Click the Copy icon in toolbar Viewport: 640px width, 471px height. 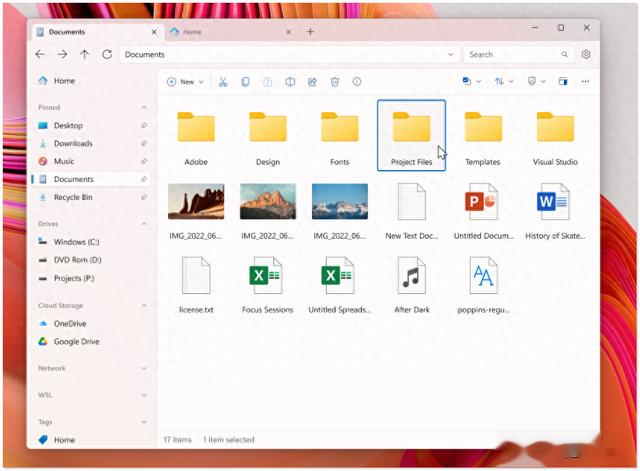[245, 82]
